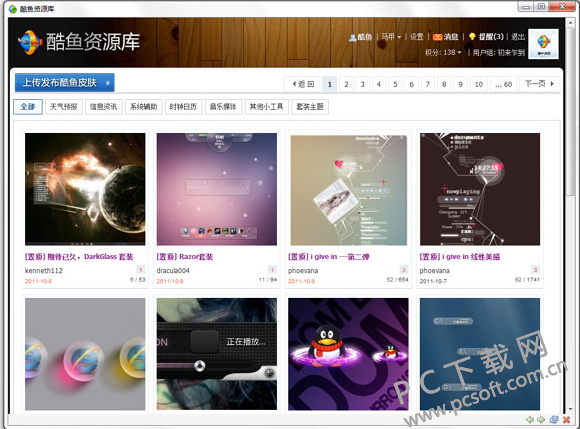Expand the 积分: 138 dropdown
Screen dimensions: 580x429
pyautogui.click(x=443, y=53)
